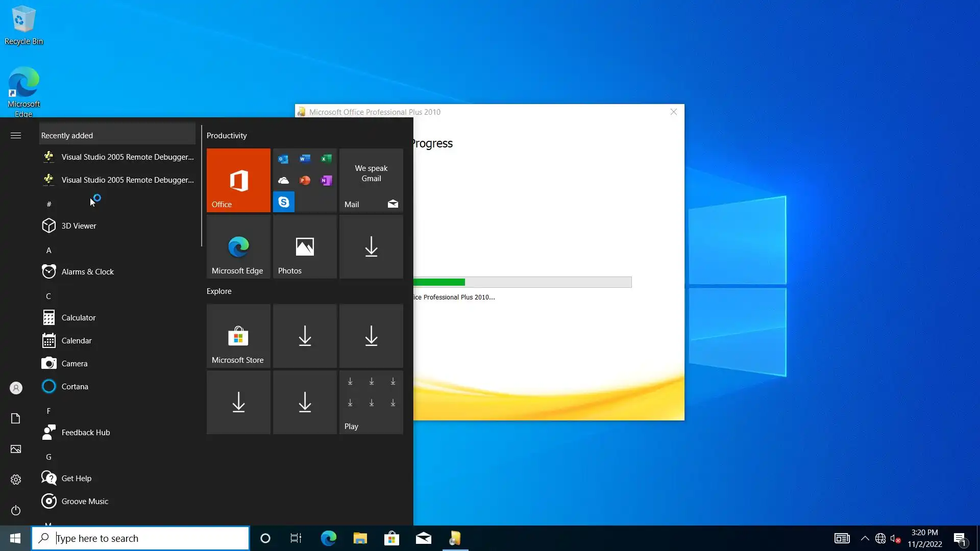Click the Power icon in Start menu
This screenshot has width=980, height=551.
(x=16, y=510)
